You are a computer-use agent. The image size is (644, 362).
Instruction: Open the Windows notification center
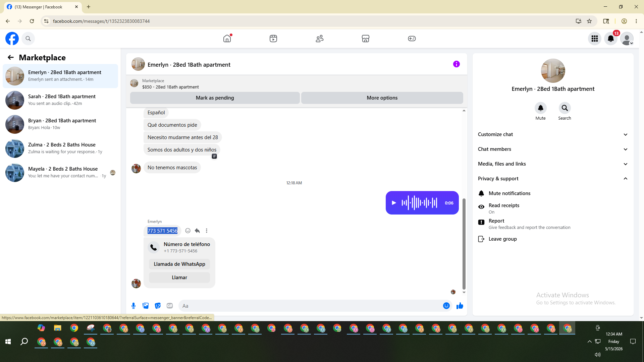pos(633,342)
